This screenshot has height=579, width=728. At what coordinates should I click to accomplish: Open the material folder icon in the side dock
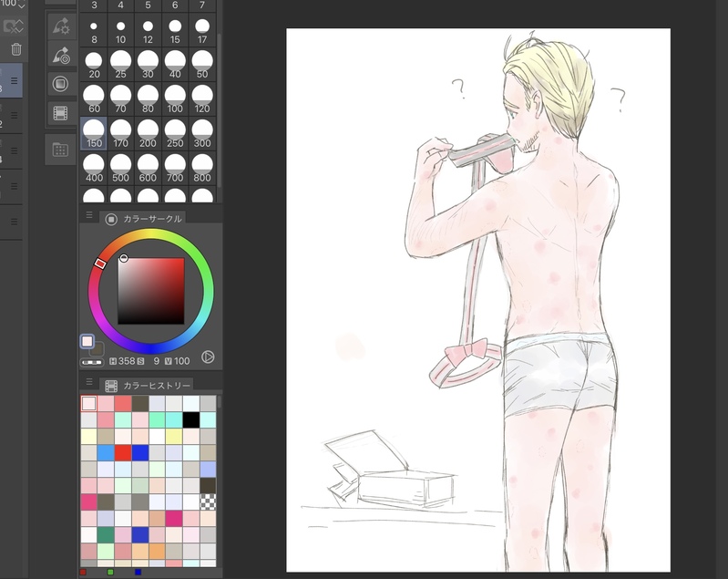coord(61,150)
